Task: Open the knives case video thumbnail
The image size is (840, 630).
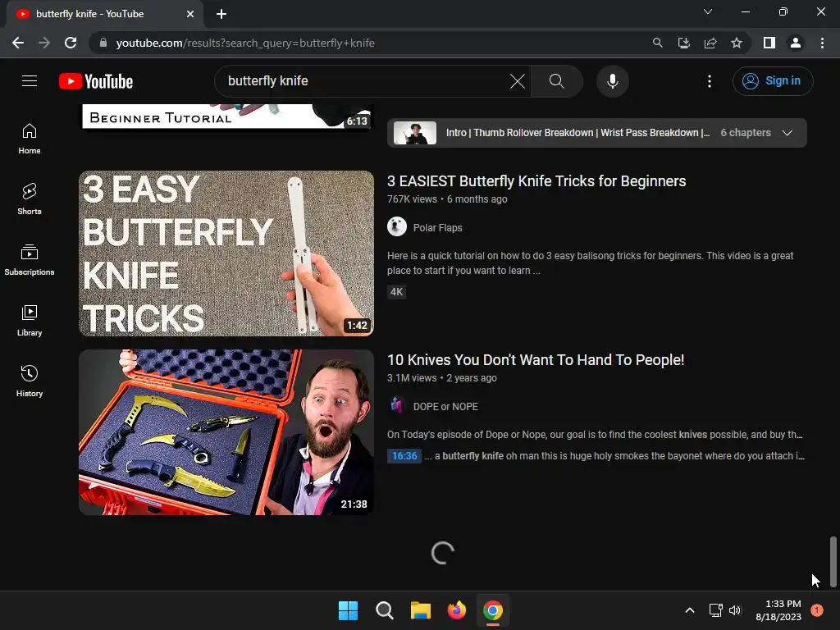Action: click(x=226, y=432)
